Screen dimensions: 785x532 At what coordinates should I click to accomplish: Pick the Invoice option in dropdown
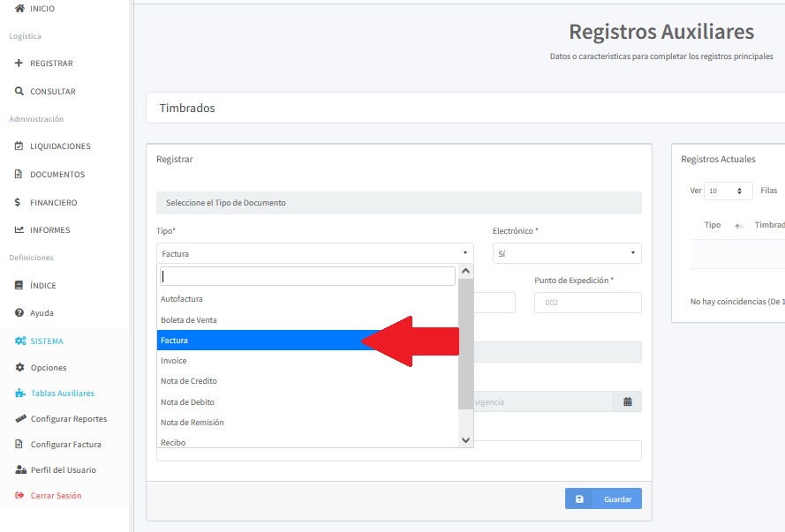174,361
